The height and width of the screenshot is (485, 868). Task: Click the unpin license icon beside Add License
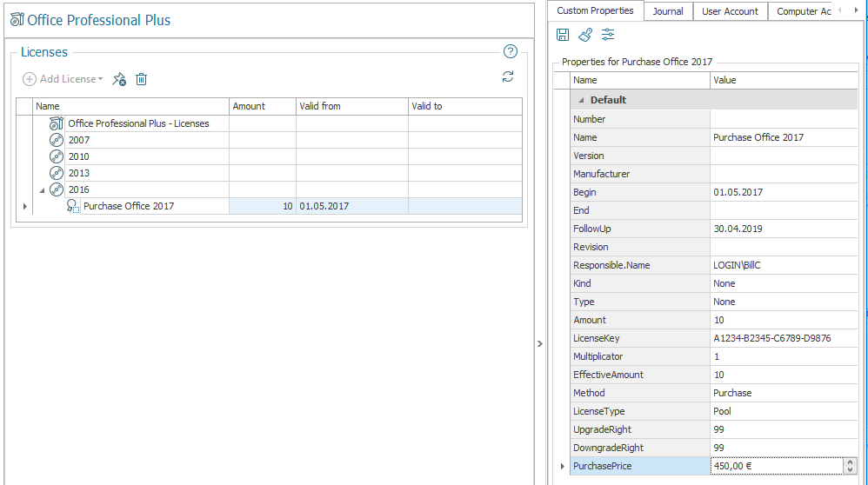pyautogui.click(x=119, y=79)
